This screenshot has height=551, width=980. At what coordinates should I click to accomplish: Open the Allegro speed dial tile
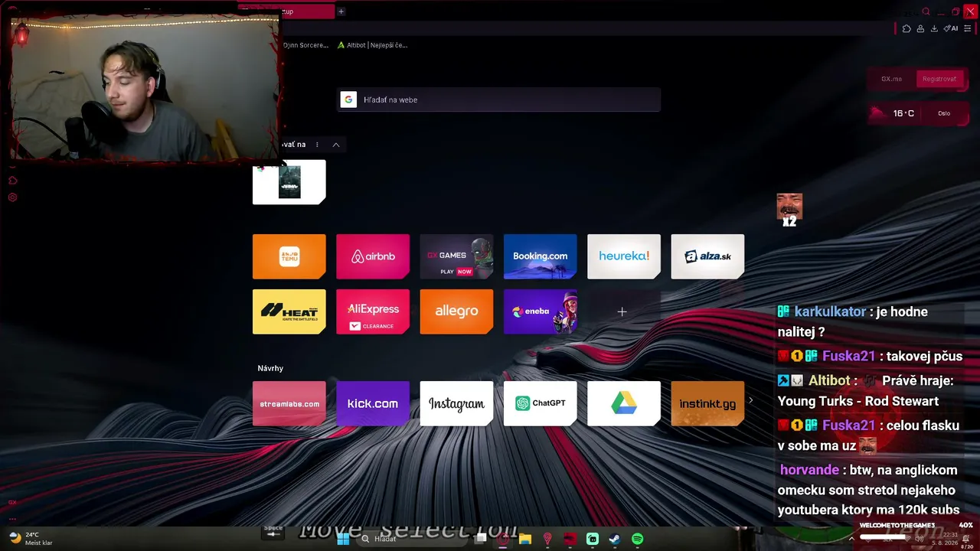point(456,311)
